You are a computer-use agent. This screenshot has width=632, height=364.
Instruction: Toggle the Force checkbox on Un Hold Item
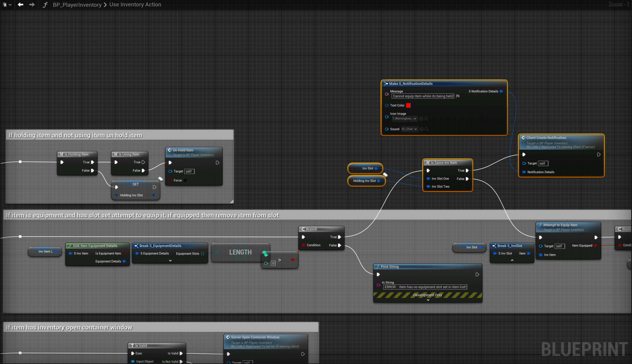[x=185, y=181]
